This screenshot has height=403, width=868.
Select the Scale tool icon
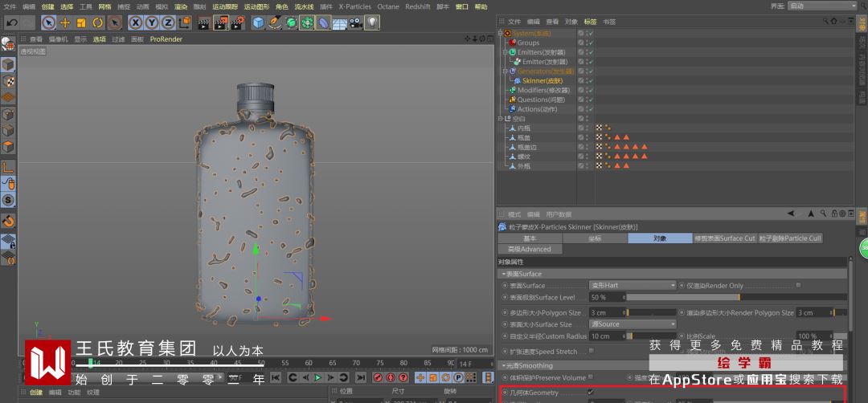[x=81, y=22]
